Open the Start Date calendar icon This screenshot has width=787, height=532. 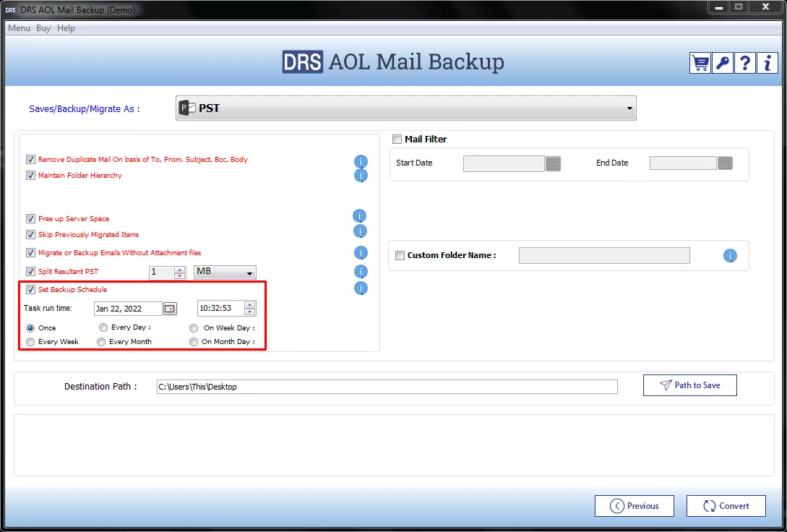553,163
